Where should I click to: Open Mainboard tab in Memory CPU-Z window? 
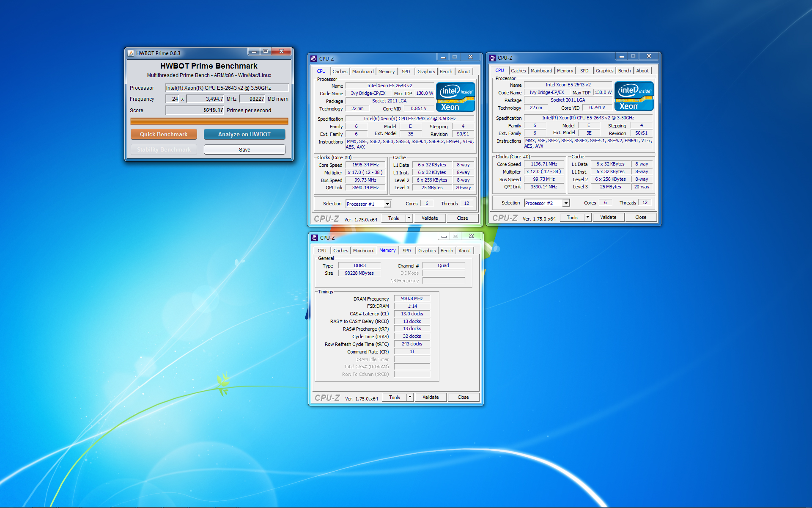pyautogui.click(x=364, y=251)
